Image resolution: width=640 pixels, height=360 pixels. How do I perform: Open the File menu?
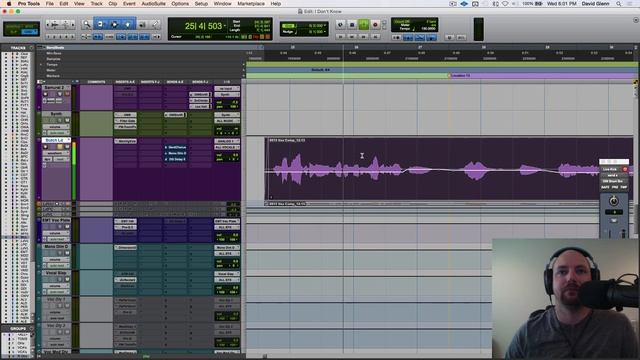point(49,4)
